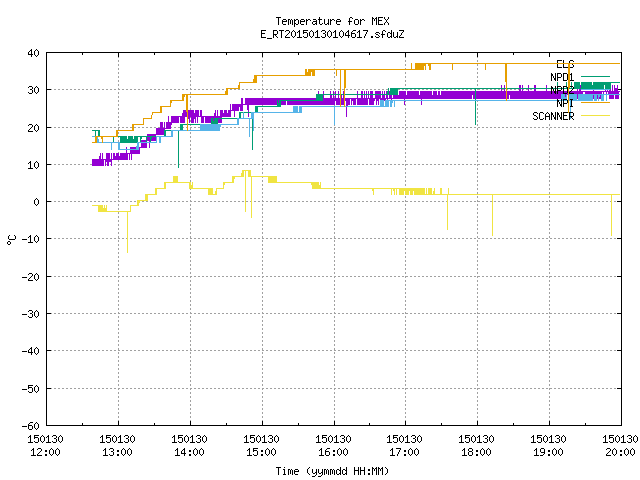The width and height of the screenshot is (640, 480).
Task: Click the y-axis value -30
Action: [x=31, y=314]
